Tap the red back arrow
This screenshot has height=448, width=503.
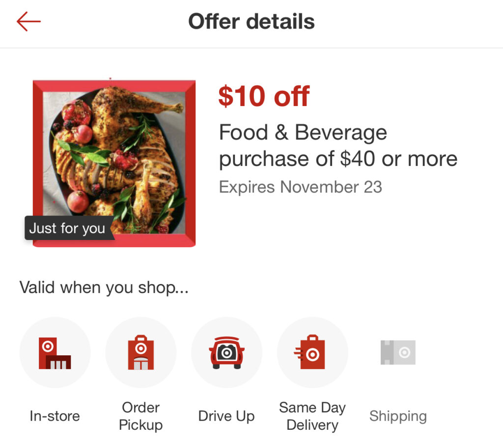pos(28,22)
